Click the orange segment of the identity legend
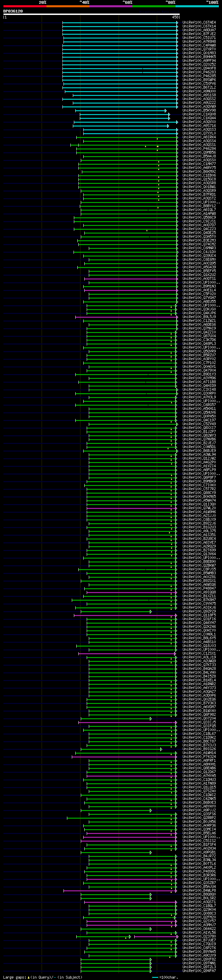This screenshot has width=222, height=980. [x=68, y=6]
